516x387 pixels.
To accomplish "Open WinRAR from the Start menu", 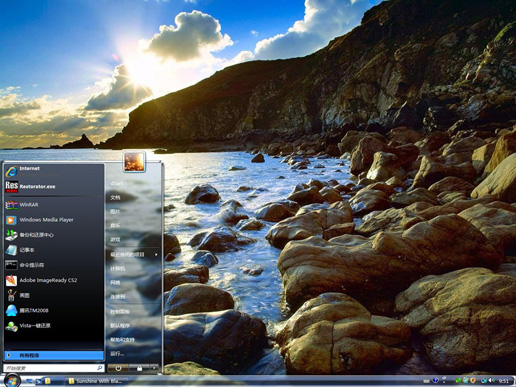I will [x=53, y=205].
